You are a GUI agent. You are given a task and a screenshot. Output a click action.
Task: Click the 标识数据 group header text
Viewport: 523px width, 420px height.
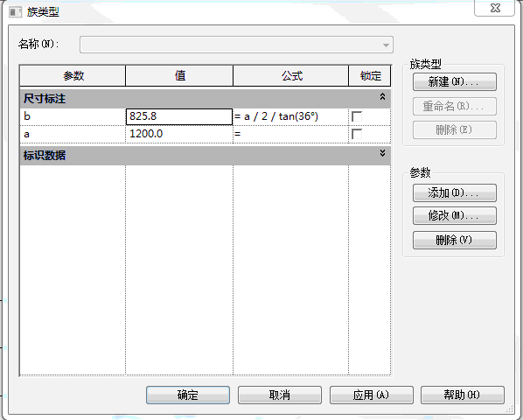[x=45, y=156]
